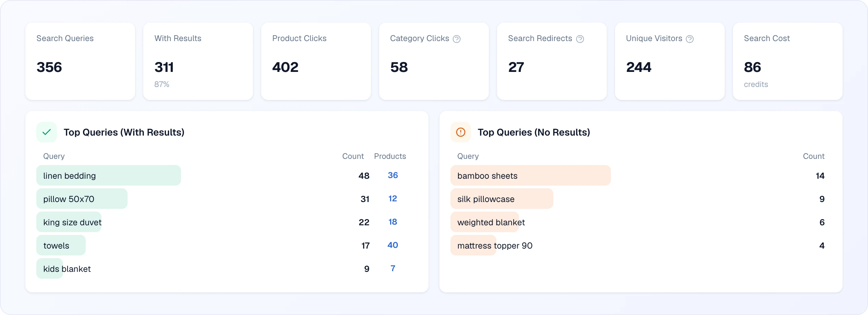The image size is (868, 315).
Task: Click the Unique Visitors help icon
Action: tap(690, 39)
